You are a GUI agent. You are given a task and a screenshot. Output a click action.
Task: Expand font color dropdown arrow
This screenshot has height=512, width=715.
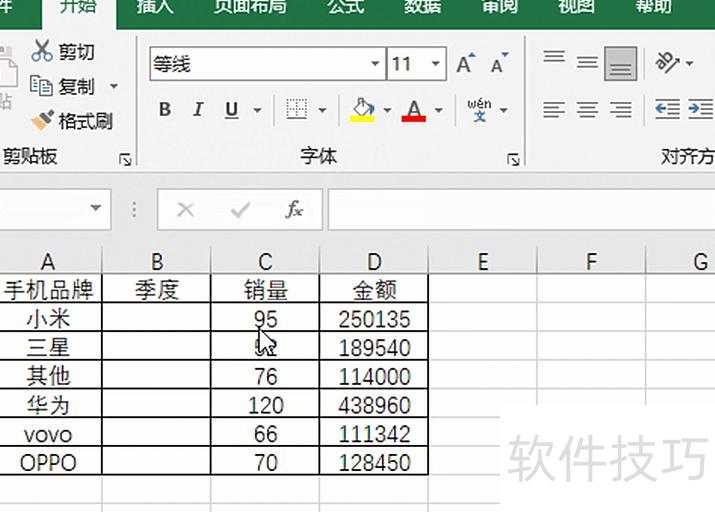click(438, 110)
